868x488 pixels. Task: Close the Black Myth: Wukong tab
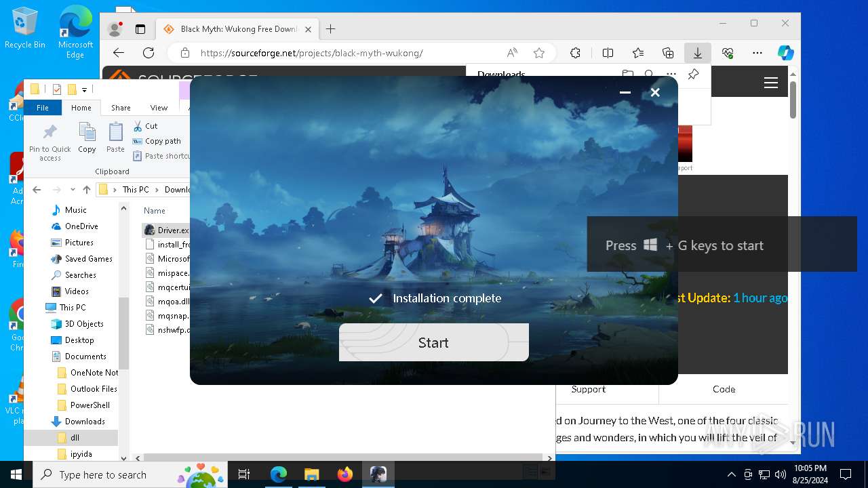[308, 29]
